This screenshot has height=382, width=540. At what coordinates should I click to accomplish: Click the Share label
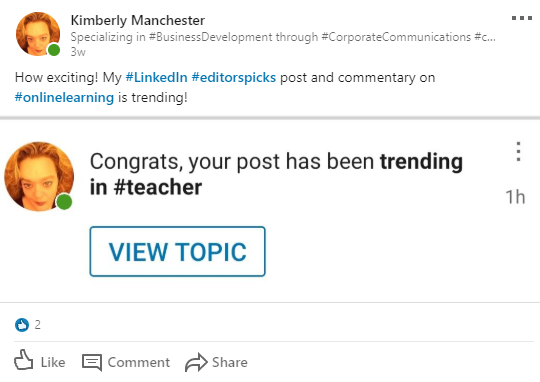[x=230, y=362]
